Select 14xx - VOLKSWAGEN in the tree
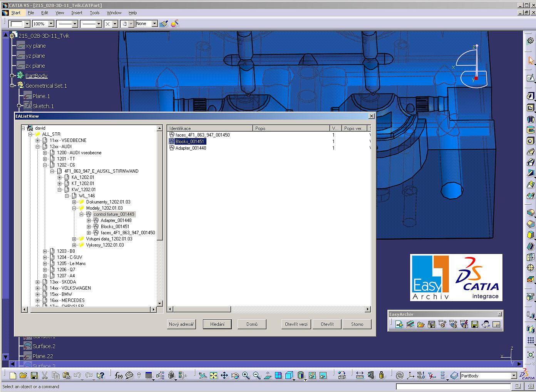 coord(70,288)
